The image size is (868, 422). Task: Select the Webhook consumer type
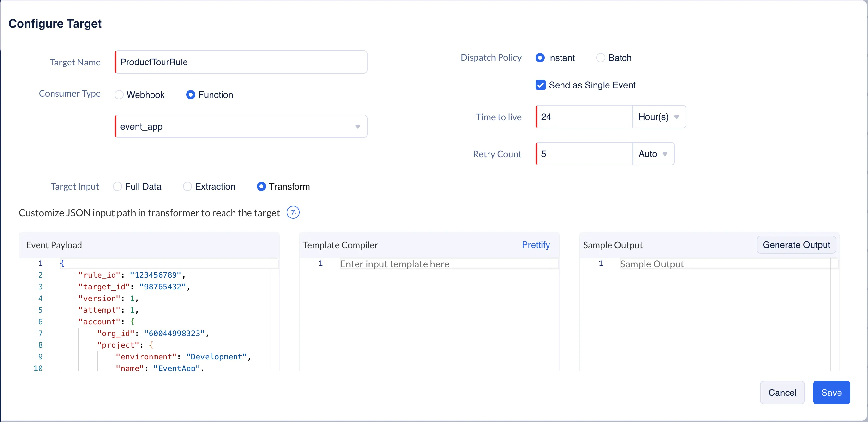click(x=119, y=95)
